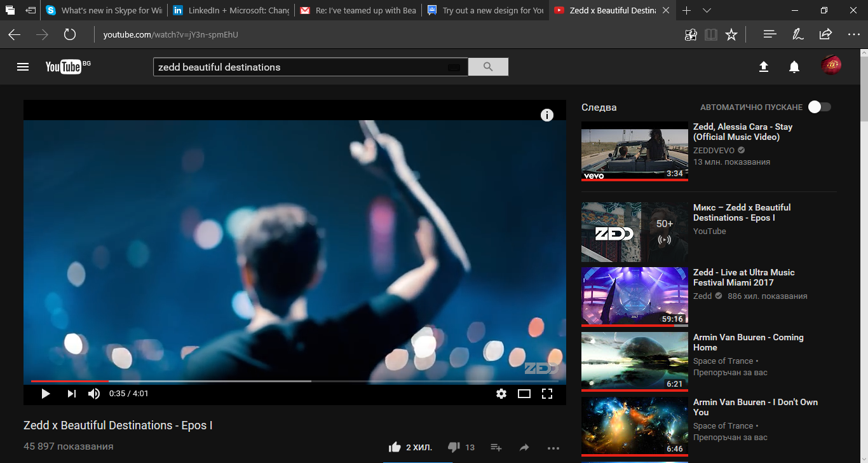This screenshot has width=868, height=463.
Task: Set these tabs aside
Action: click(x=30, y=10)
